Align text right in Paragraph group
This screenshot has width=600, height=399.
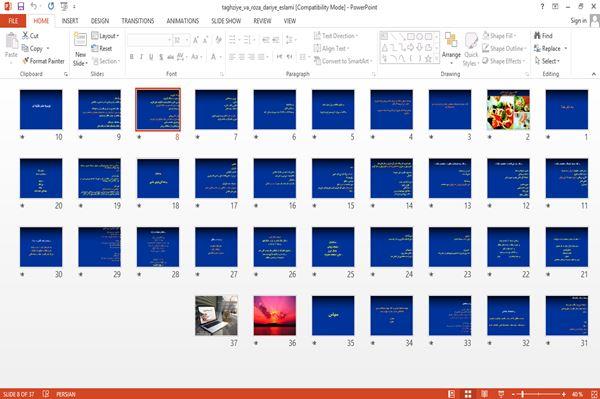point(251,57)
